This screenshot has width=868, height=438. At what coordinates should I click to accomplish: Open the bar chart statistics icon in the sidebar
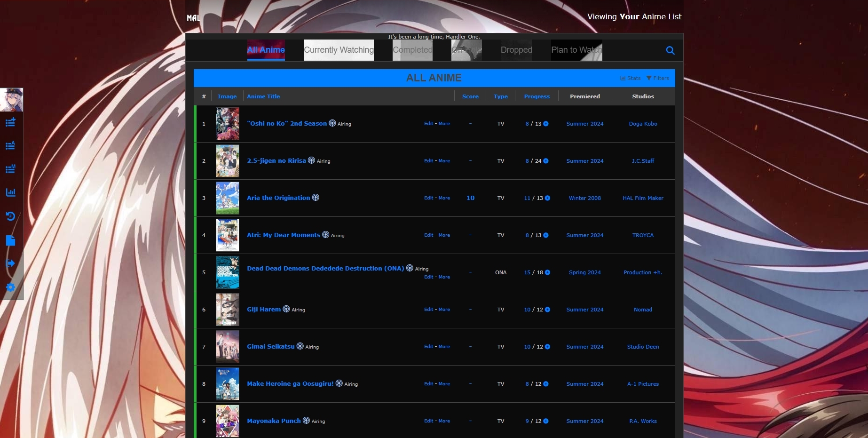[10, 192]
